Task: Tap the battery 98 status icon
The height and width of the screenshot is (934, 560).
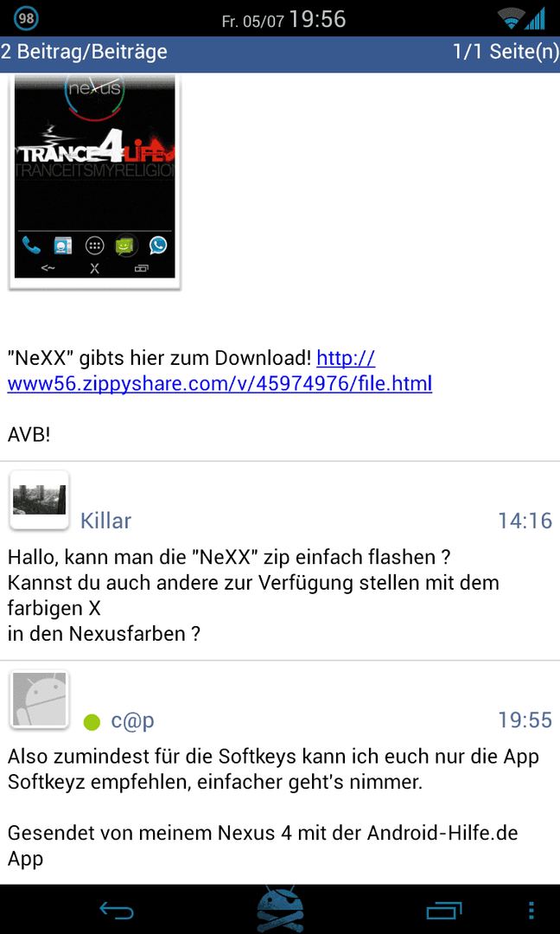Action: 26,18
